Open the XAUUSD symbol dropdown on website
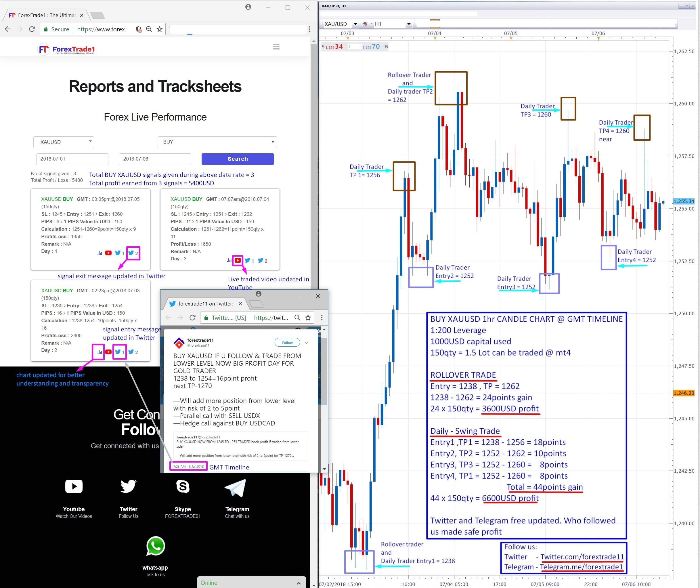Image resolution: width=700 pixels, height=588 pixels. point(64,142)
